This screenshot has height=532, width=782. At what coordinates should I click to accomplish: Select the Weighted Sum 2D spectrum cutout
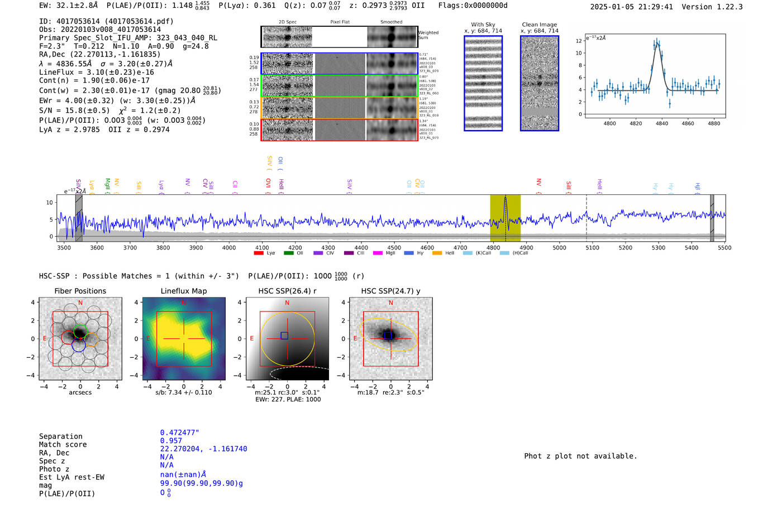tap(339, 37)
